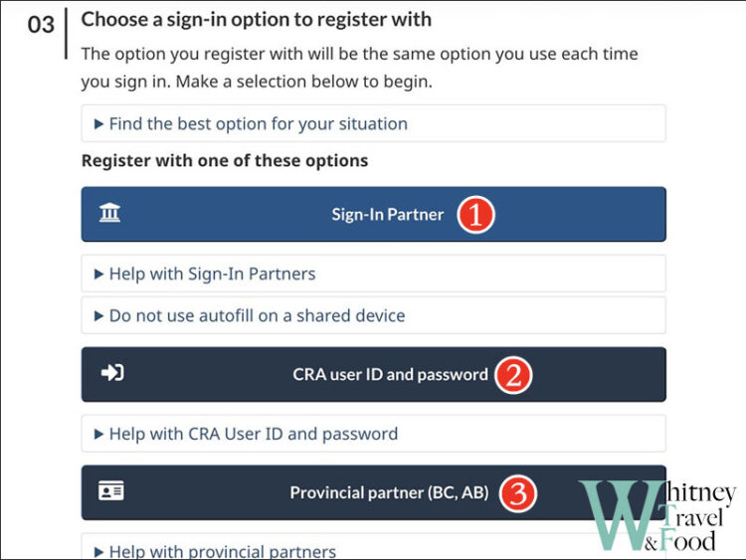Expand "Help with provincial partners" section
This screenshot has height=560, width=746.
pyautogui.click(x=222, y=550)
